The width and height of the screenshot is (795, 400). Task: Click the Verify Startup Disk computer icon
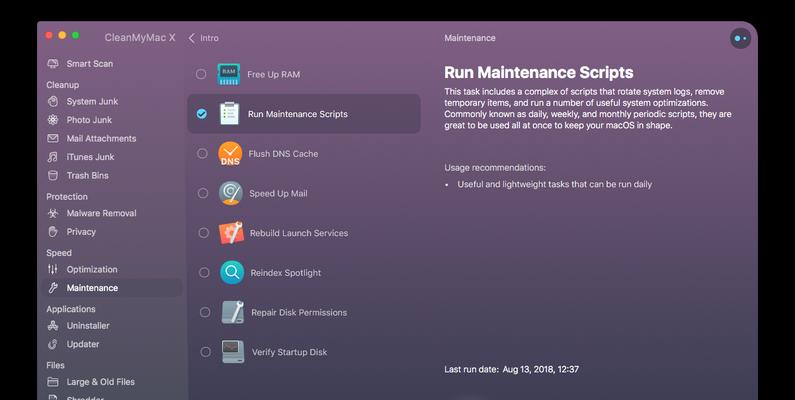point(233,352)
